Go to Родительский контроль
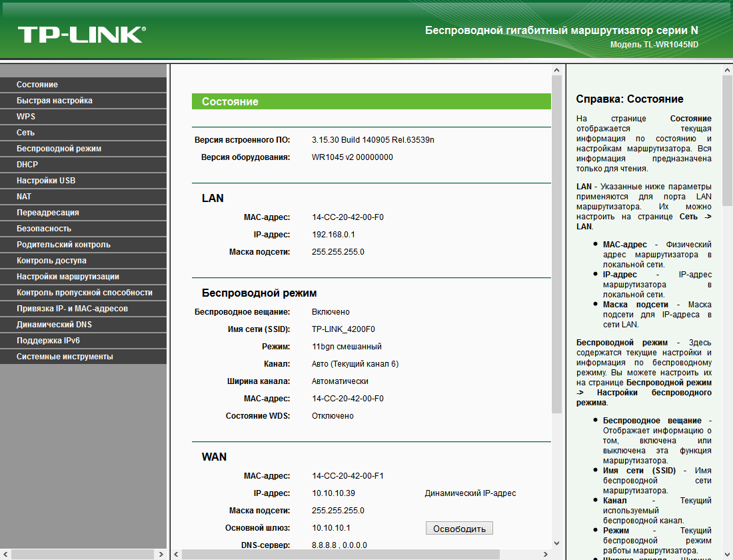Screen dimensions: 733x560 [x=83, y=244]
